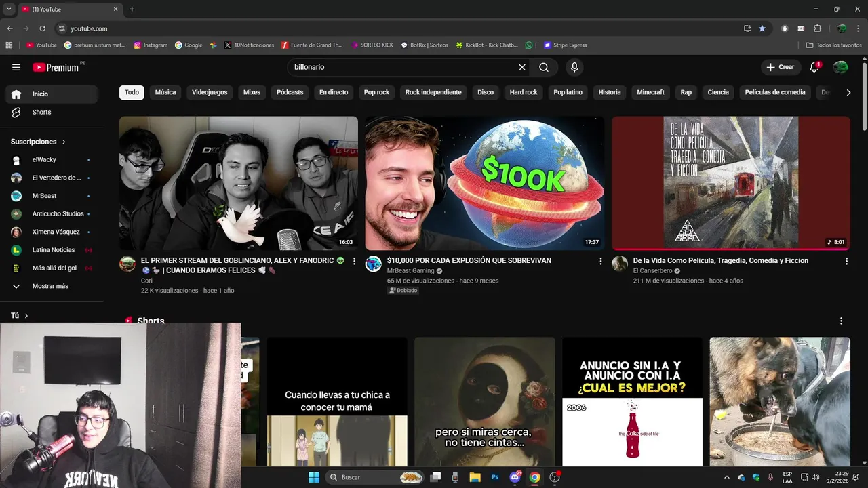Open MrBeast subscription in sidebar
This screenshot has width=868, height=488.
[52, 196]
